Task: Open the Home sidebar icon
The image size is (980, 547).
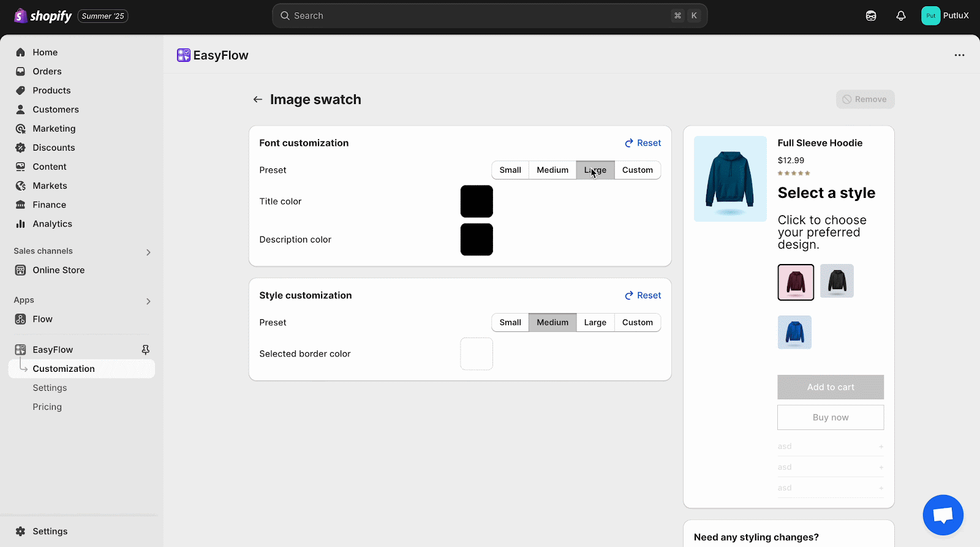Action: click(x=20, y=53)
